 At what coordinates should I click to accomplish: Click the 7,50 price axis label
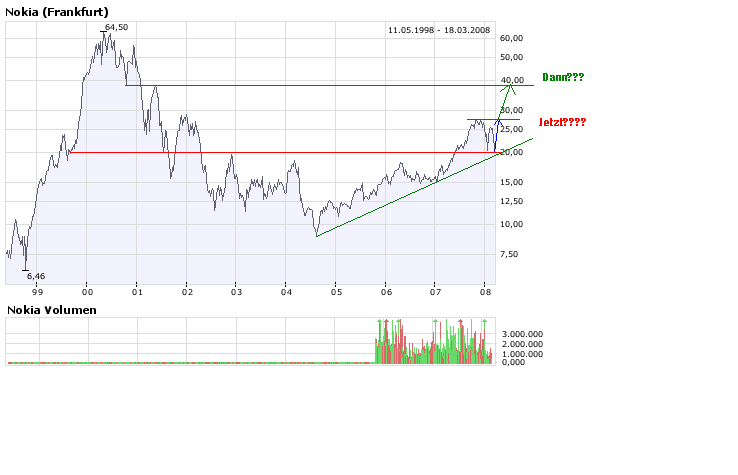click(509, 254)
